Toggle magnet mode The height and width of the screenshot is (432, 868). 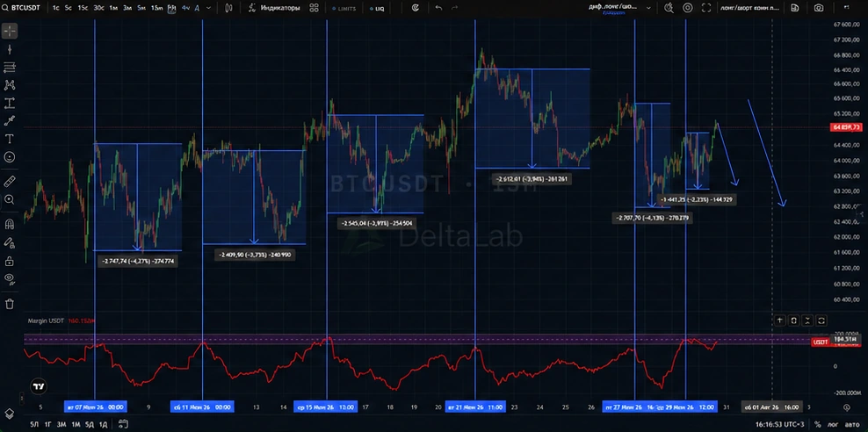click(10, 225)
